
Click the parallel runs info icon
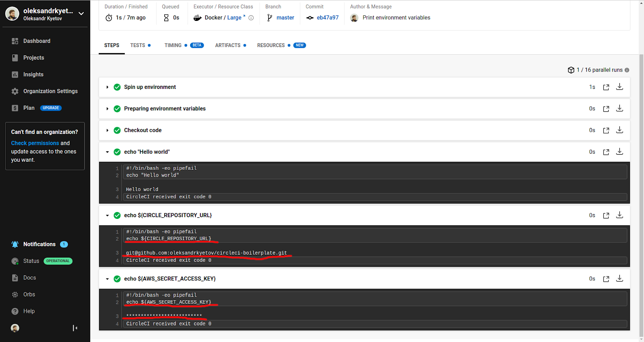pos(627,70)
